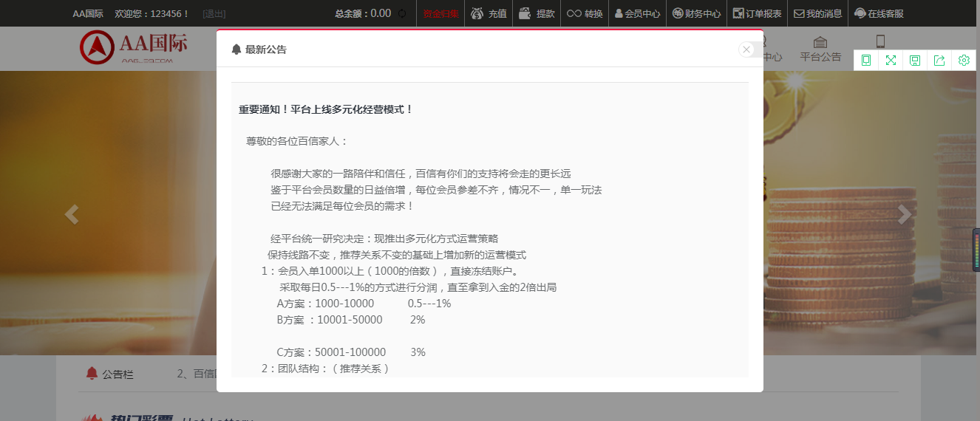Screen dimensions: 980x421
Task: Close the 最新公告 announcement popup
Action: [746, 49]
